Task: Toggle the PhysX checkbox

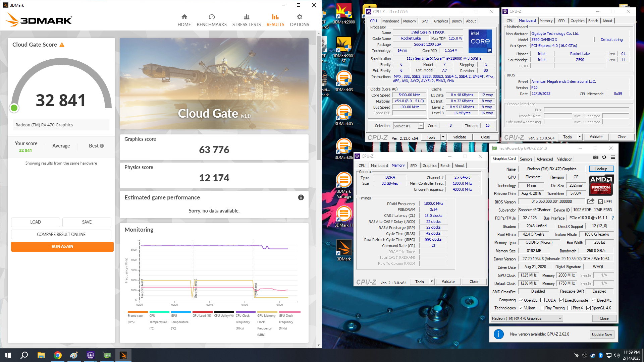Action: point(570,308)
